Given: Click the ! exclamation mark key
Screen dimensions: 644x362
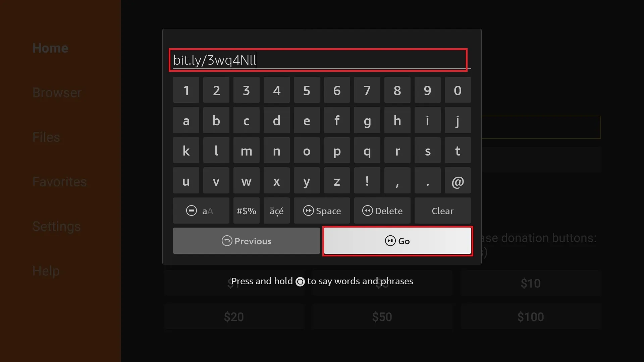Looking at the screenshot, I should [x=367, y=181].
